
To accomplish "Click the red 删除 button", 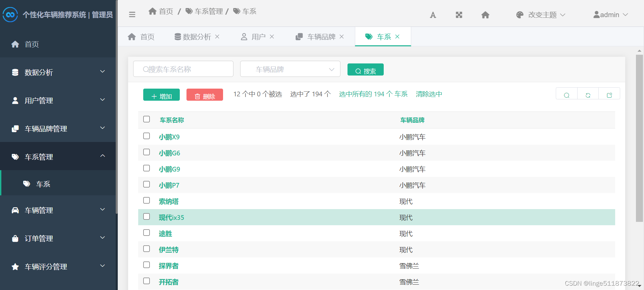I will coord(205,95).
